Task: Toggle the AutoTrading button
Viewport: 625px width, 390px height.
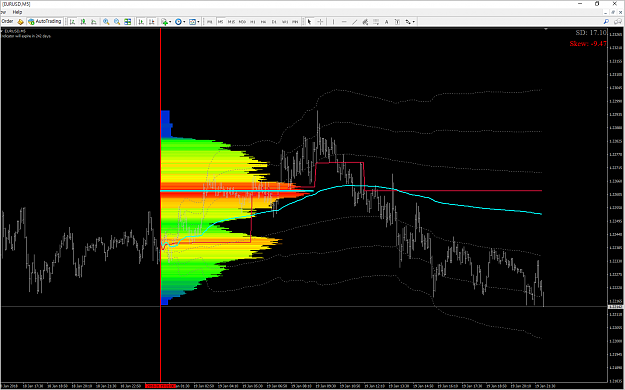Action: [45, 22]
